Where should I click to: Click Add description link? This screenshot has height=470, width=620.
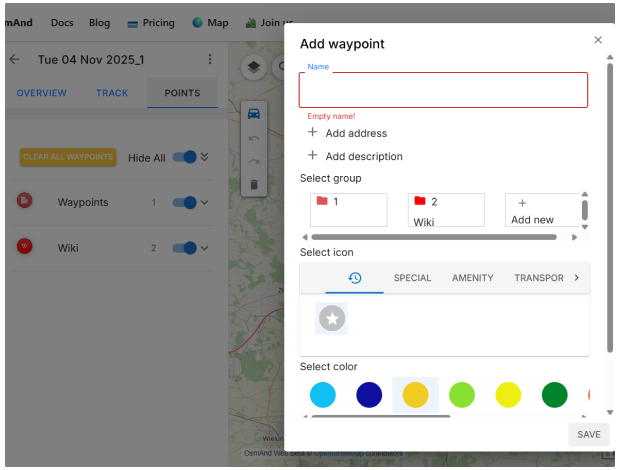click(364, 156)
